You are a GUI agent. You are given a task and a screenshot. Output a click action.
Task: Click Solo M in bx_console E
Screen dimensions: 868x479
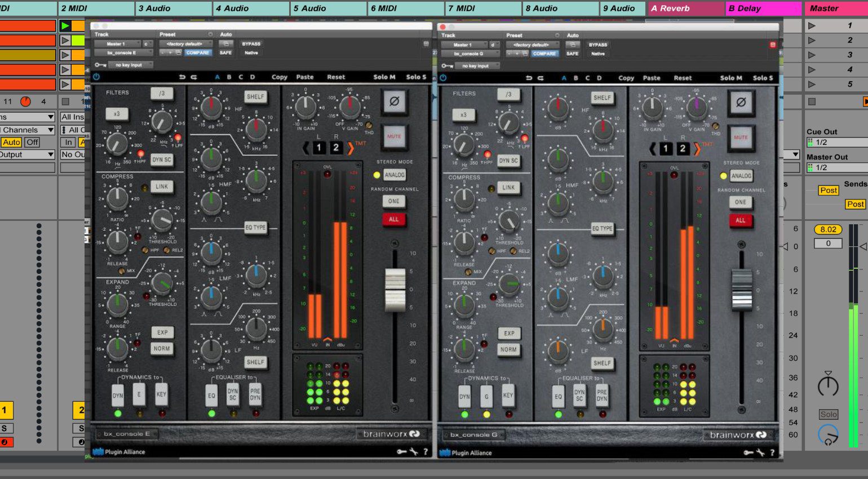pos(384,77)
